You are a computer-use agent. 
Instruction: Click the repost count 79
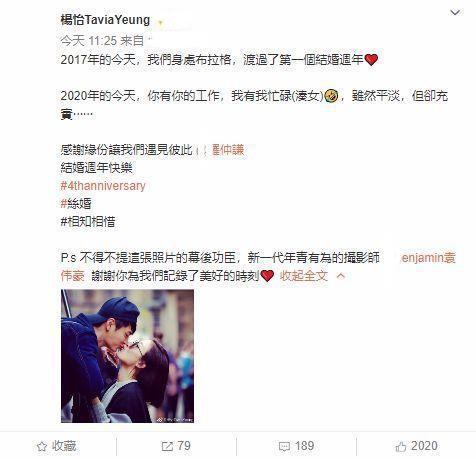coord(184,446)
